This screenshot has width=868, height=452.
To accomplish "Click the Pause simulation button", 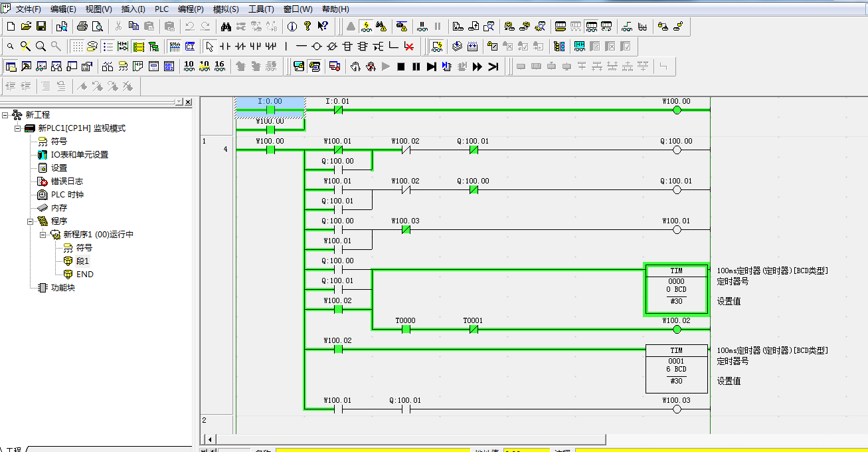I will tap(416, 66).
